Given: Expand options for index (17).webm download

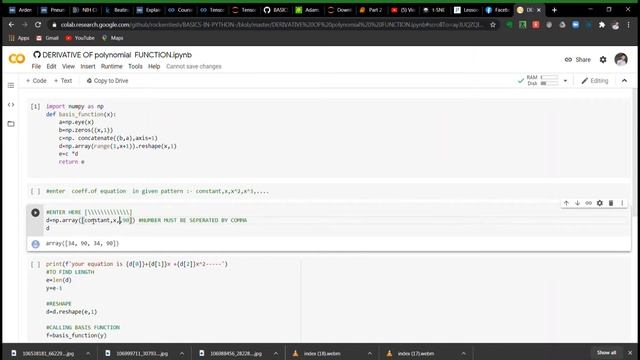Looking at the screenshot, I should (464, 353).
